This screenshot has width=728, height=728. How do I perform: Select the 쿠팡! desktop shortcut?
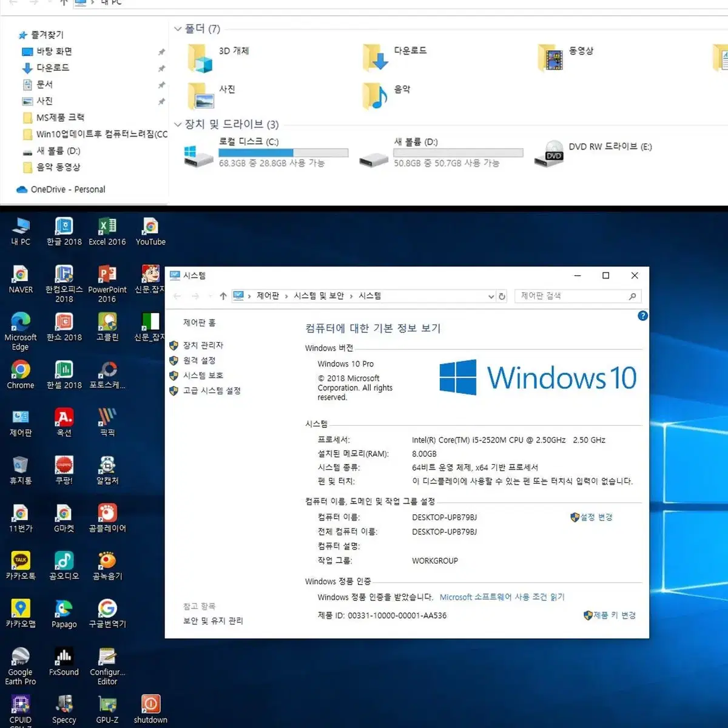click(x=64, y=471)
